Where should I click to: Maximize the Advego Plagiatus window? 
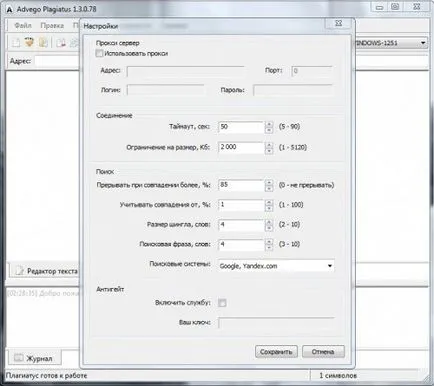click(395, 7)
